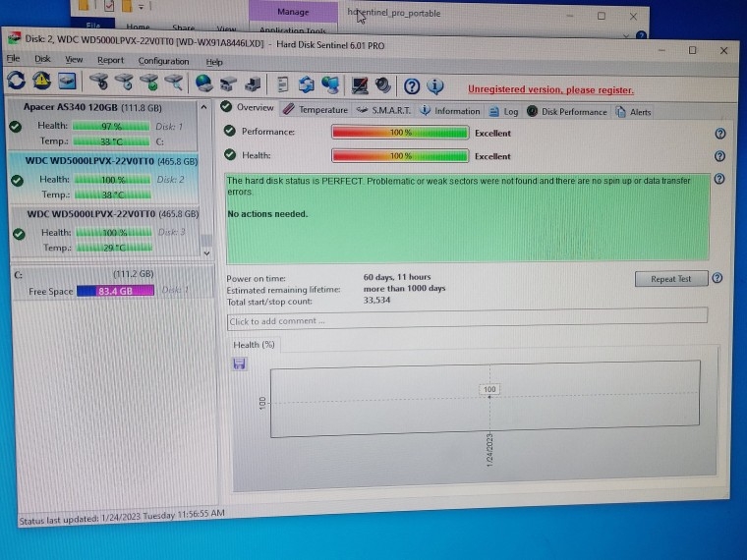Click the Apacer 33 °C temperature bar

(x=111, y=141)
